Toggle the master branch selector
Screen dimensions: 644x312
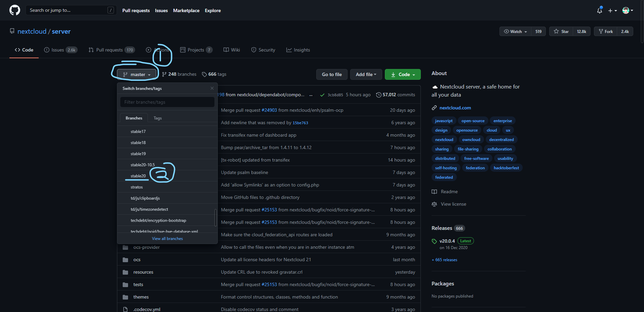click(137, 74)
